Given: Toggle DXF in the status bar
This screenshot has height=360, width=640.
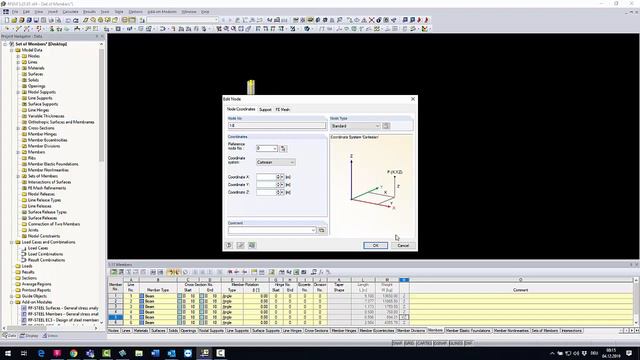Looking at the screenshot, I should (469, 343).
